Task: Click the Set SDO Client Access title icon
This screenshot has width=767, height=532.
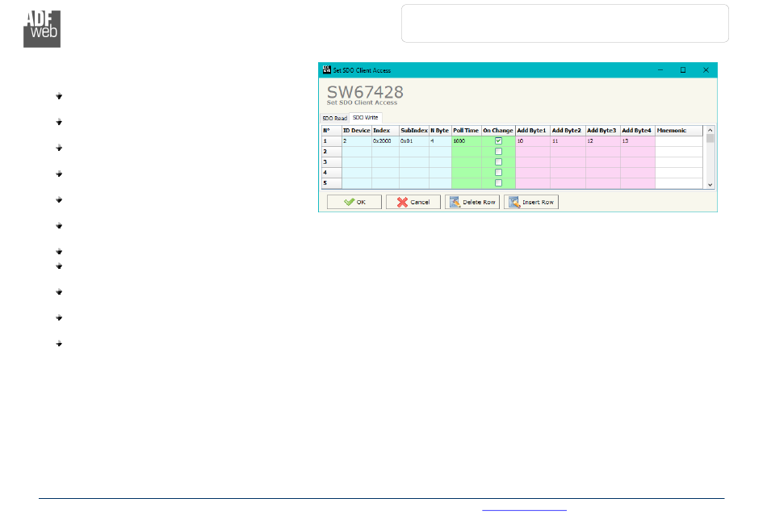Action: [x=326, y=70]
